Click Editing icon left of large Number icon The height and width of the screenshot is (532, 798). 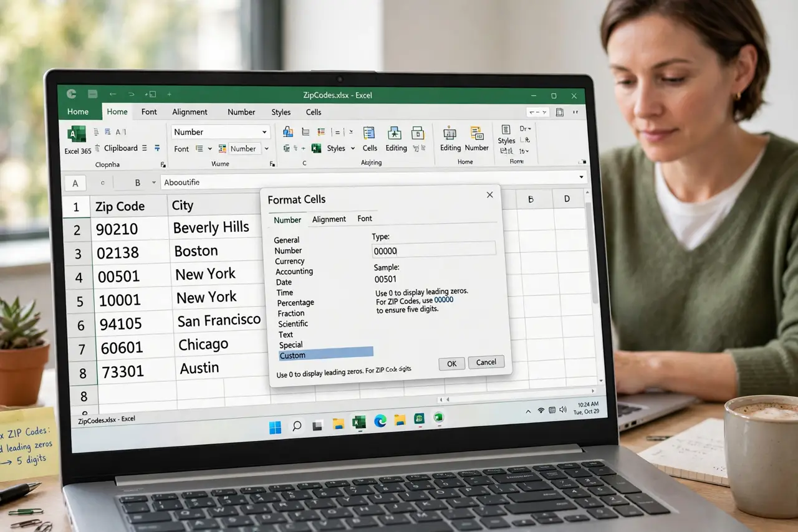(449, 133)
